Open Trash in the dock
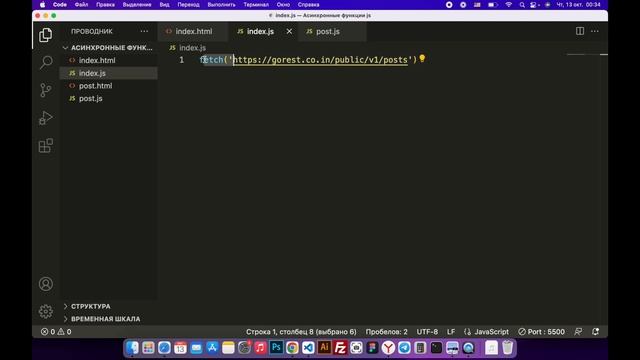Viewport: 640px width, 360px height. pos(508,347)
